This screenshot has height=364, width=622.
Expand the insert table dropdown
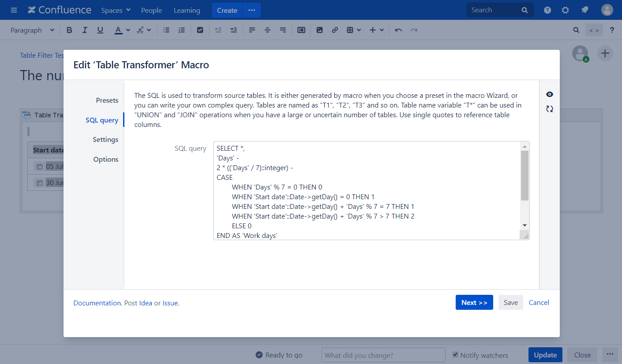pos(359,30)
